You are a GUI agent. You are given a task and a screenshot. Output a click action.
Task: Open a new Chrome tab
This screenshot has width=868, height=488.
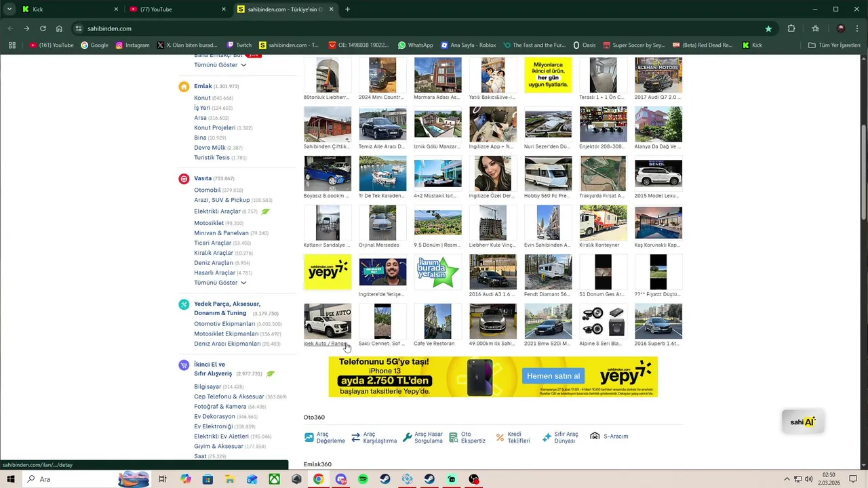(347, 9)
